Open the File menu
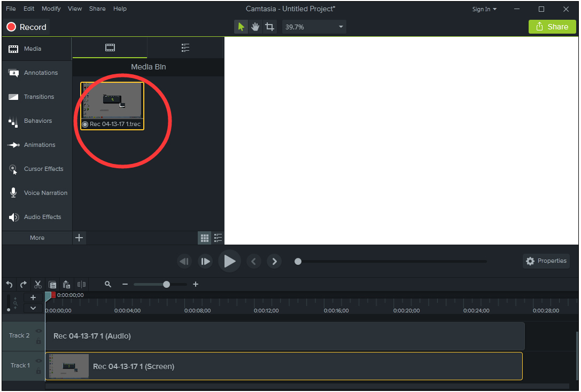Viewport: 581px width, 392px height. pyautogui.click(x=11, y=9)
